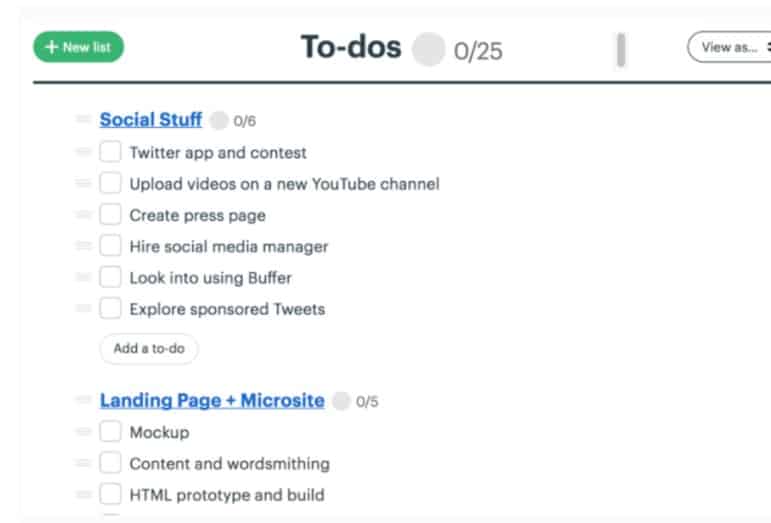Screen dimensions: 771x523
Task: Click the drag handle beside Social Stuff heading
Action: [x=83, y=118]
